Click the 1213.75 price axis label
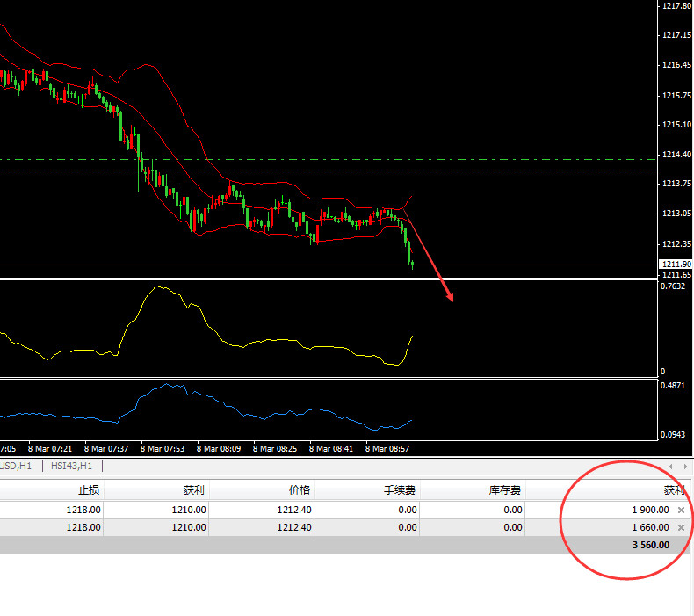Viewport: 694px width, 616px height. click(x=676, y=184)
